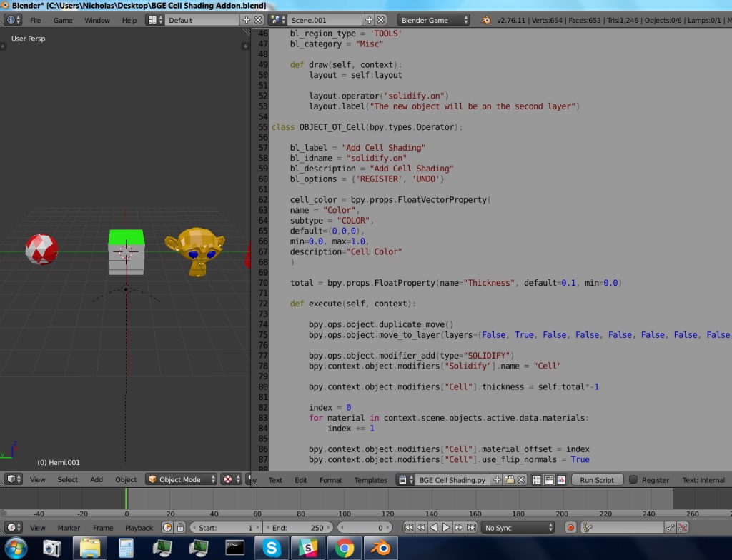The height and width of the screenshot is (560, 732).
Task: Open the Playback menu in timeline
Action: click(139, 527)
